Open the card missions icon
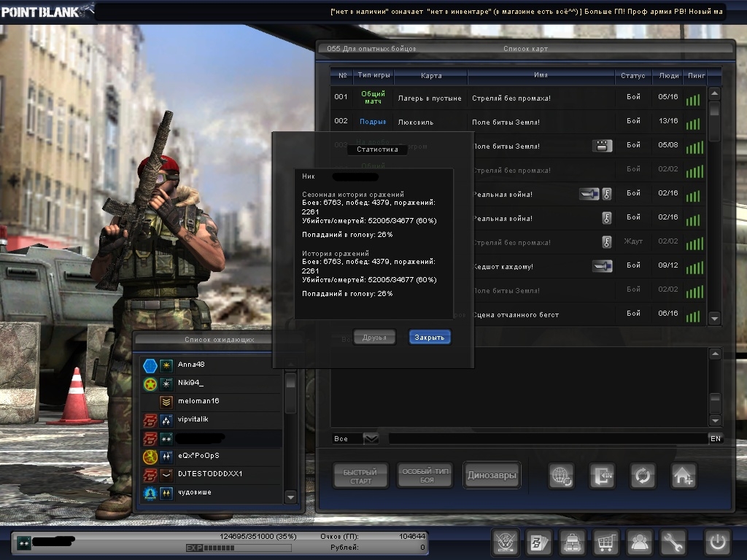Image resolution: width=747 pixels, height=560 pixels. (x=538, y=542)
